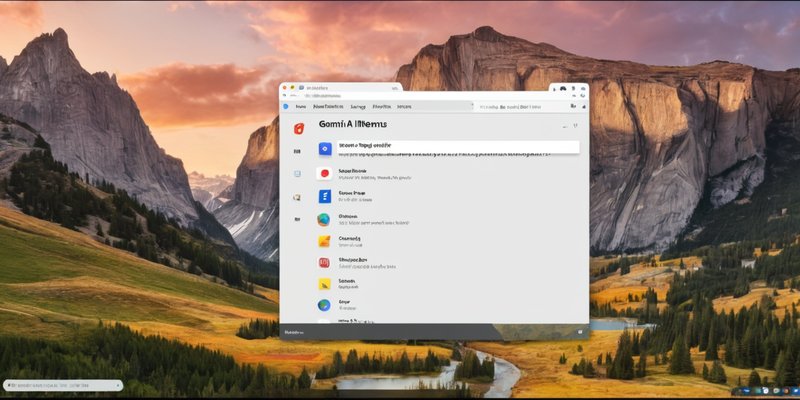Image resolution: width=800 pixels, height=400 pixels.
Task: Select the red circle icon on white tile
Action: (324, 173)
